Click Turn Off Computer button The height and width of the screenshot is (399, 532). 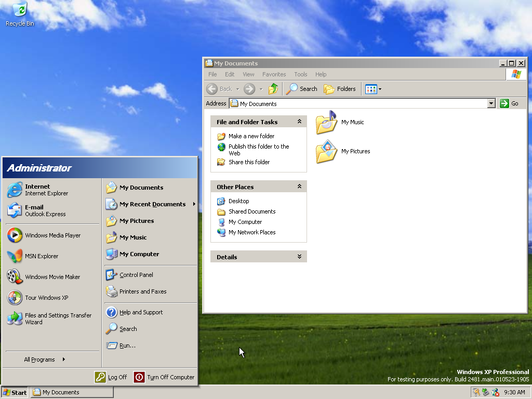tap(164, 377)
